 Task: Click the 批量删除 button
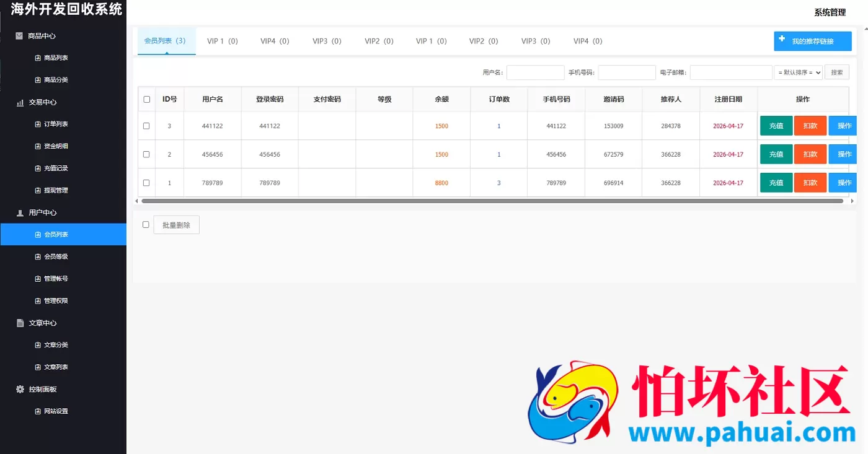(177, 225)
